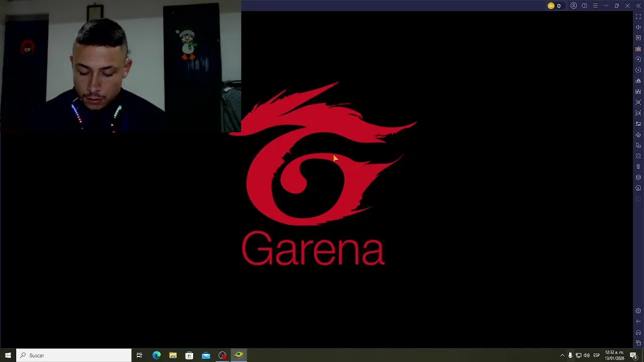This screenshot has width=644, height=362.
Task: Collapse the BlueStacks side toolbar
Action: coord(638,6)
